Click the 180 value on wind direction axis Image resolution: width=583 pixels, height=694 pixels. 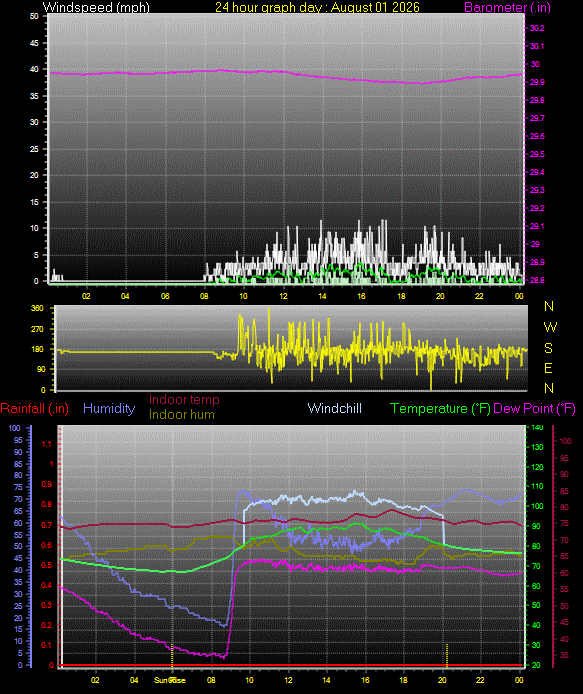click(x=38, y=349)
